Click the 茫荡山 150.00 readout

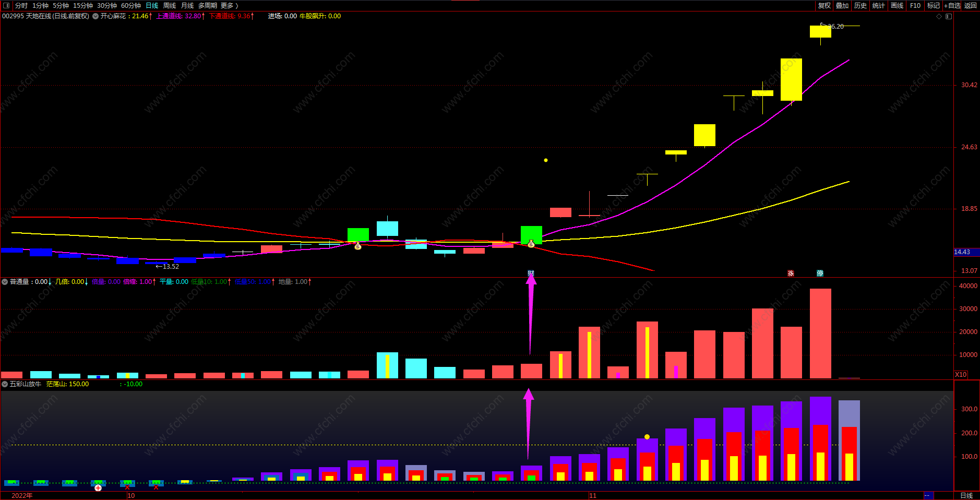pyautogui.click(x=67, y=384)
